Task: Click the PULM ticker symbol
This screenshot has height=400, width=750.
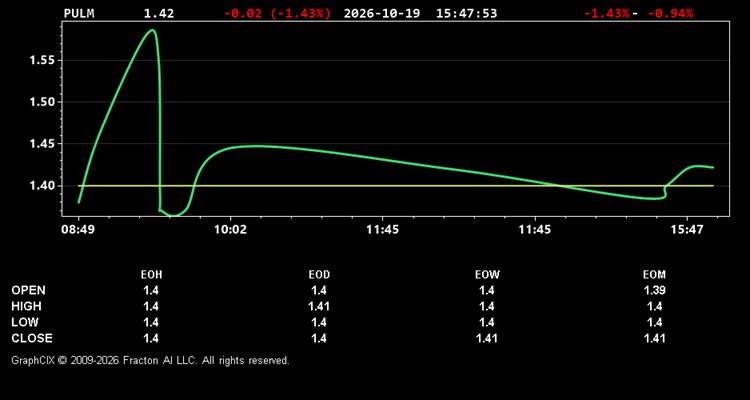Action: tap(79, 13)
